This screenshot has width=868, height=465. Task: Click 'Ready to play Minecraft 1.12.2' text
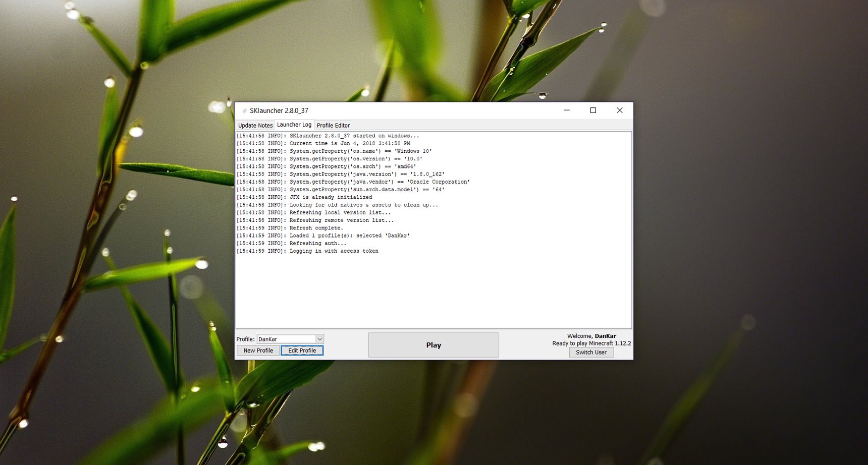coord(591,343)
